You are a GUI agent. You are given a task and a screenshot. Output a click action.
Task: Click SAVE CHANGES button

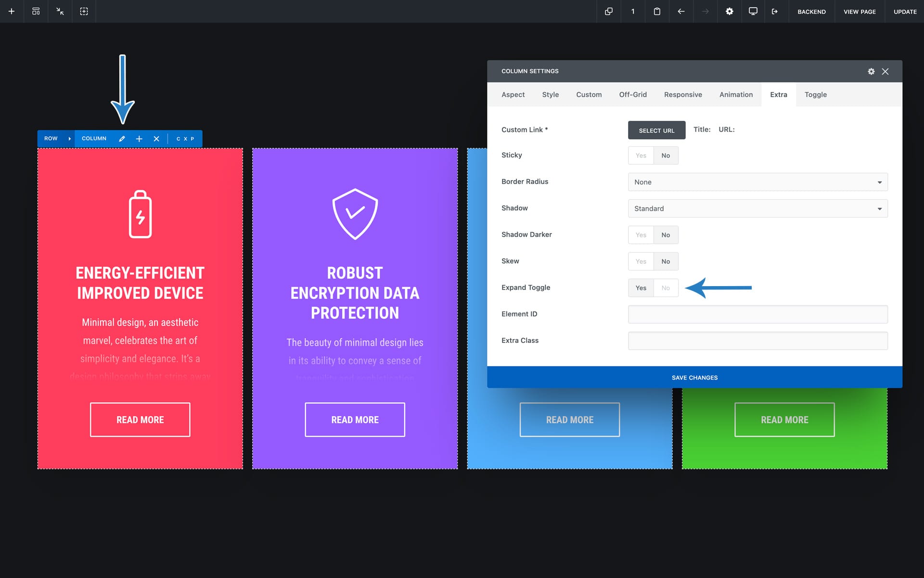pos(694,378)
